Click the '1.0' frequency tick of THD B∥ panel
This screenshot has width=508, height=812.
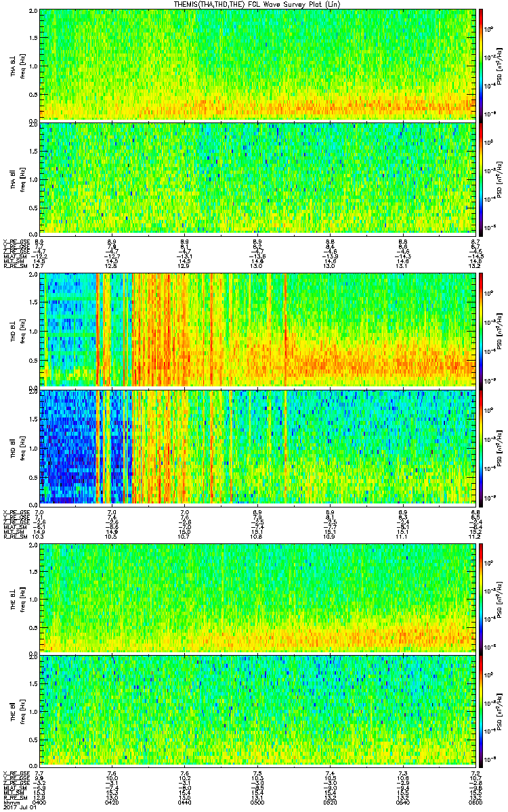click(33, 448)
